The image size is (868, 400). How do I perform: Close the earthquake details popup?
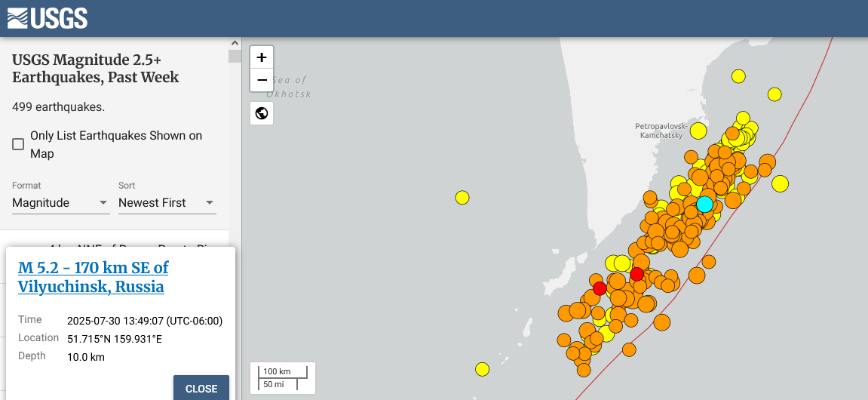click(x=201, y=389)
